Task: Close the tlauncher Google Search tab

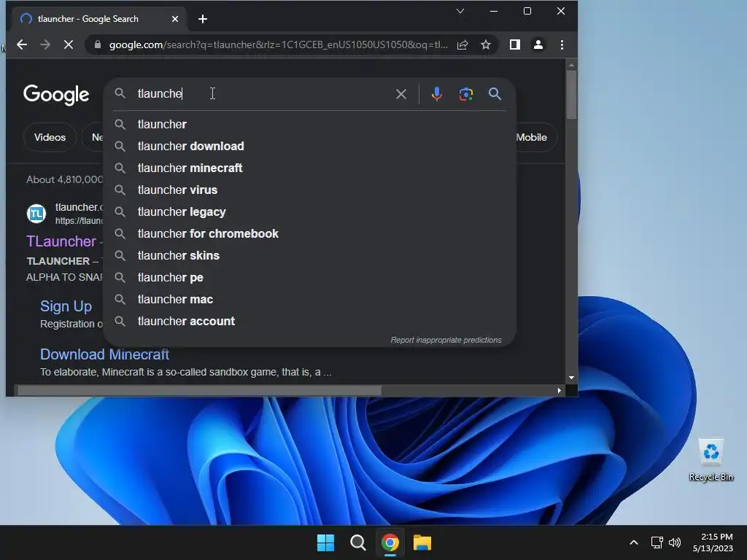Action: [x=175, y=19]
